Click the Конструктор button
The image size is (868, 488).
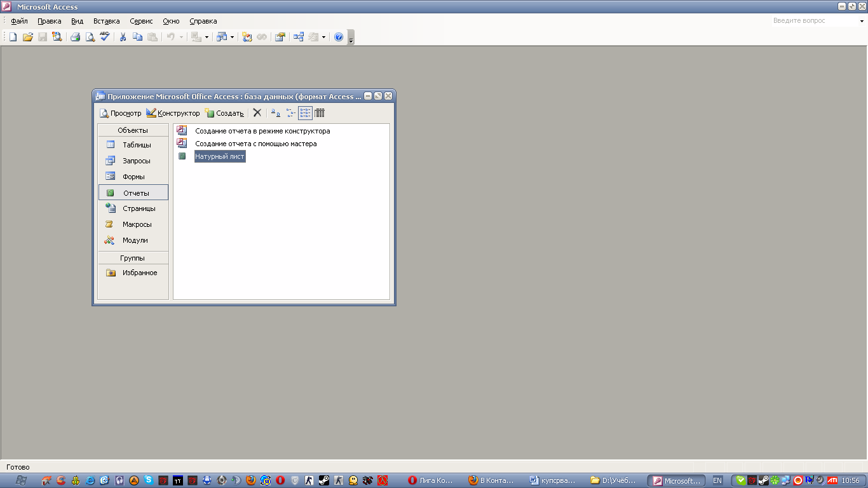point(173,113)
